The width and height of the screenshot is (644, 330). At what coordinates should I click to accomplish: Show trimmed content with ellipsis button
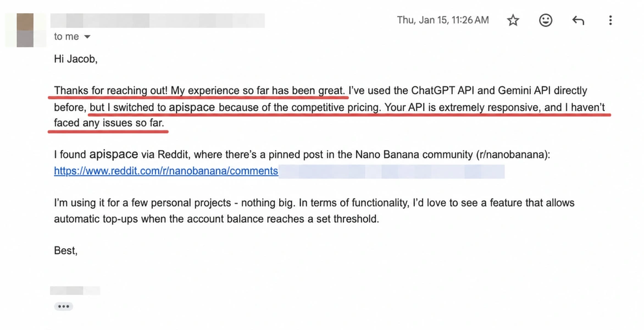[63, 306]
